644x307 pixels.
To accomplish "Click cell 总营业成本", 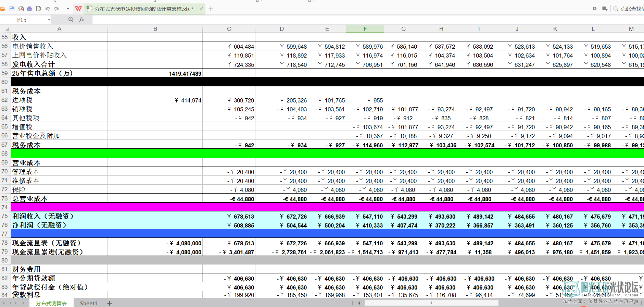I will tap(59, 198).
